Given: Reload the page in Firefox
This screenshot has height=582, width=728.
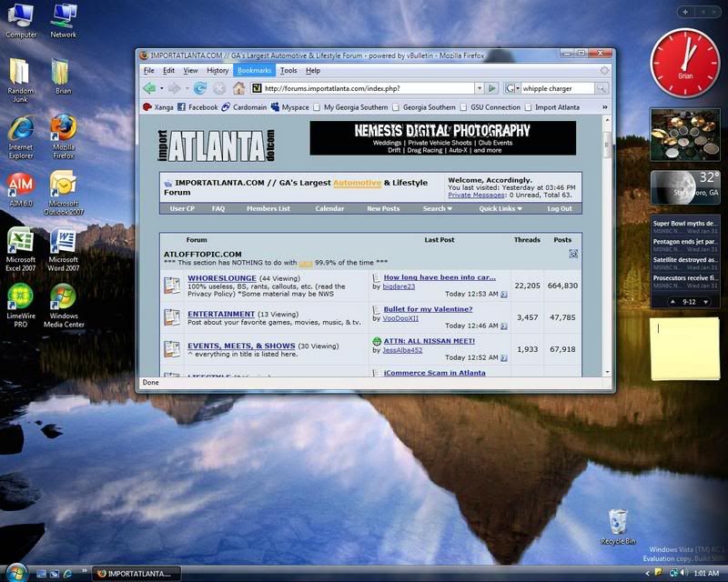Looking at the screenshot, I should [x=200, y=88].
